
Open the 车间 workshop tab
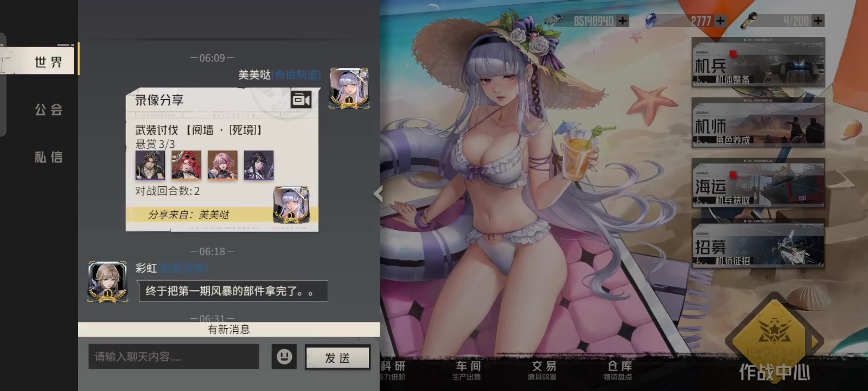point(467,370)
